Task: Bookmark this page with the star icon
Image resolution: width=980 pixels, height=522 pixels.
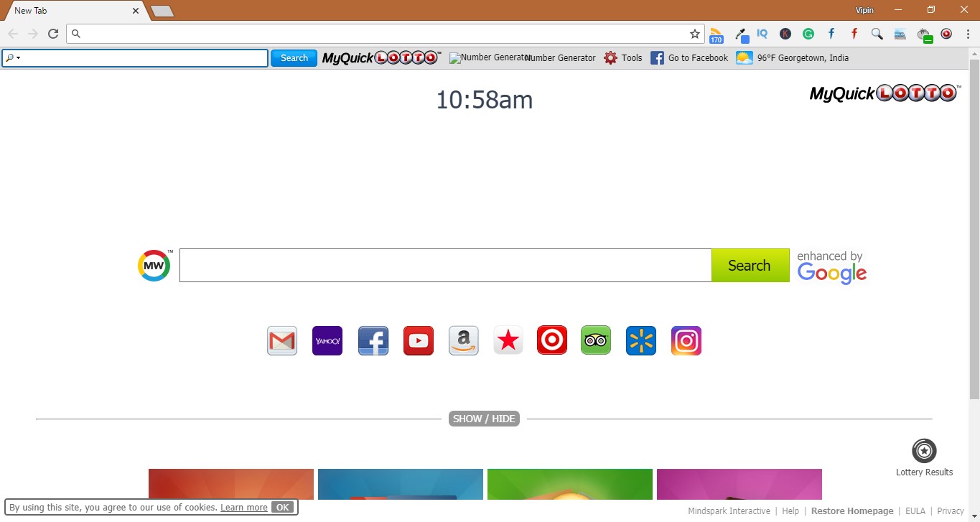Action: coord(694,33)
